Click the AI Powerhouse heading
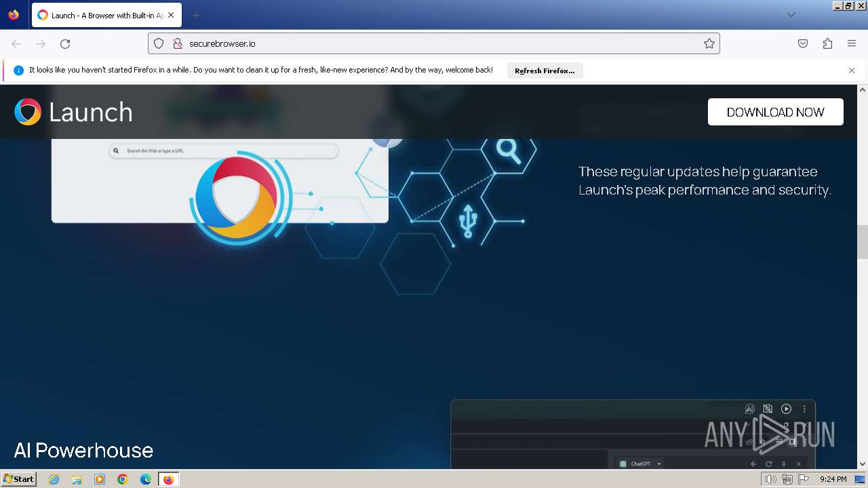 pos(83,450)
